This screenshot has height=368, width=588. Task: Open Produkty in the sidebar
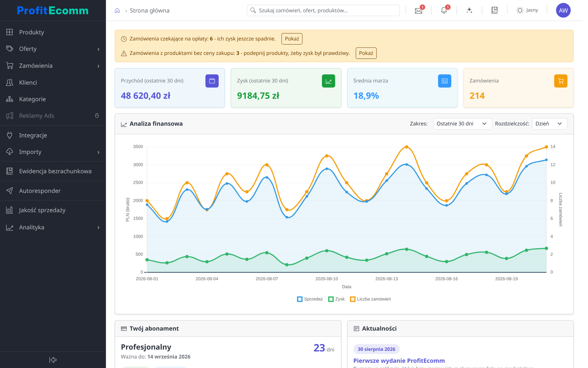(53, 32)
